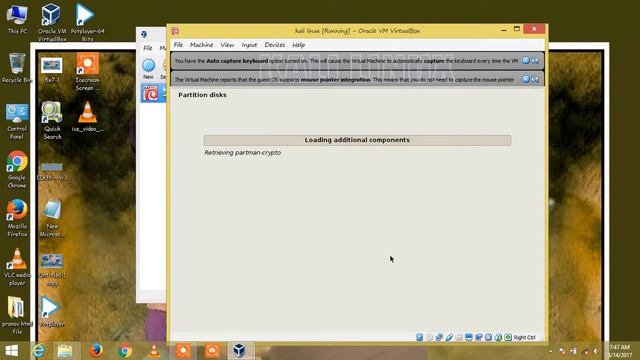The height and width of the screenshot is (360, 640).
Task: Open Internet Explorer from taskbar
Action: (38, 351)
